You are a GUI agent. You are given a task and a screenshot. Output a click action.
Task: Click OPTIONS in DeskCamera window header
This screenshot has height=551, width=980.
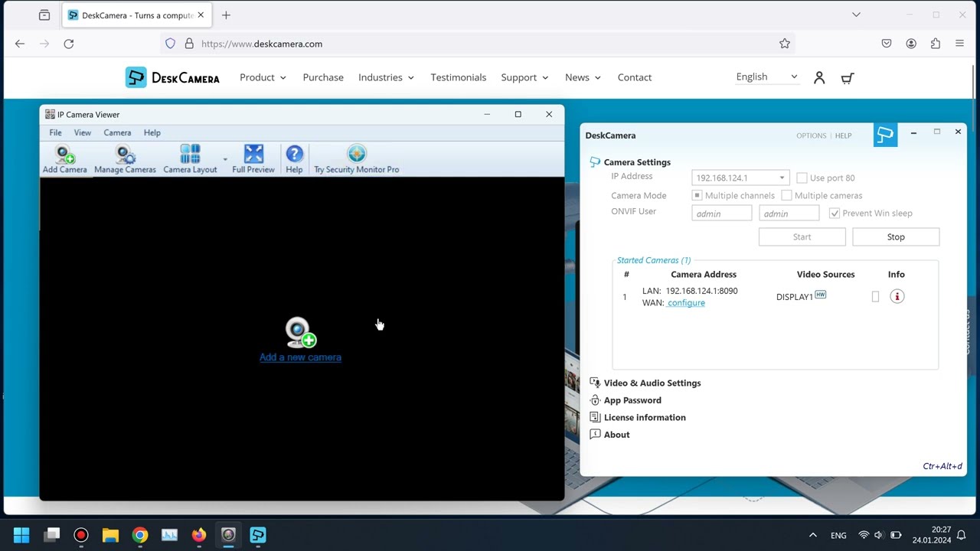pos(811,135)
